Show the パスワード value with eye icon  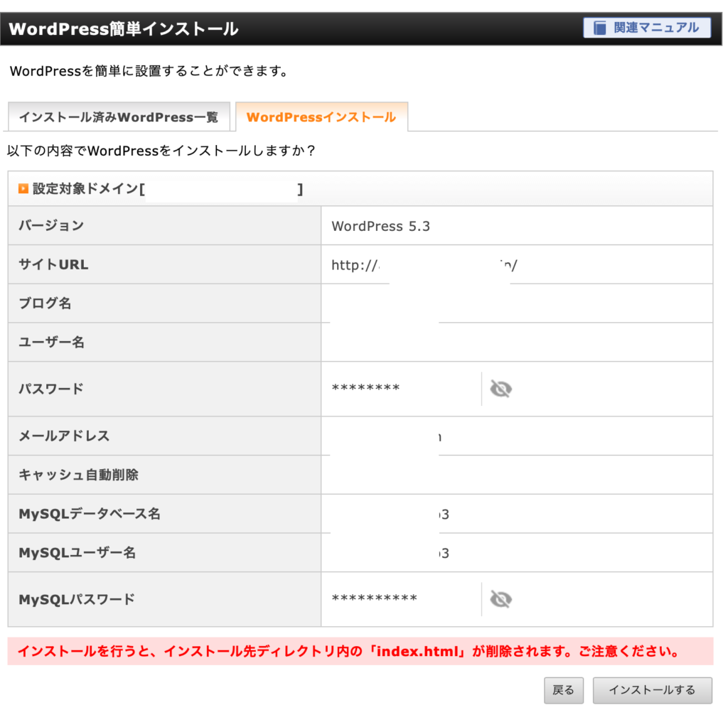click(501, 389)
